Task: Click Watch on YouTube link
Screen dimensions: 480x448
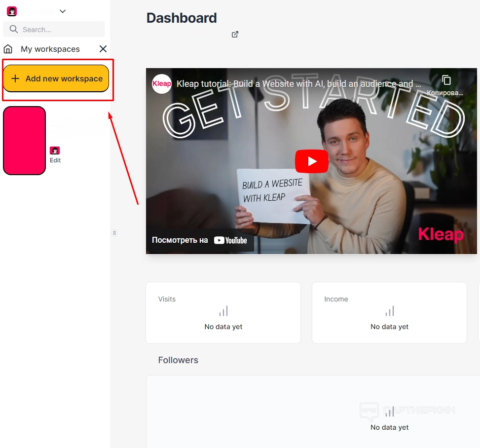Action: (x=199, y=240)
